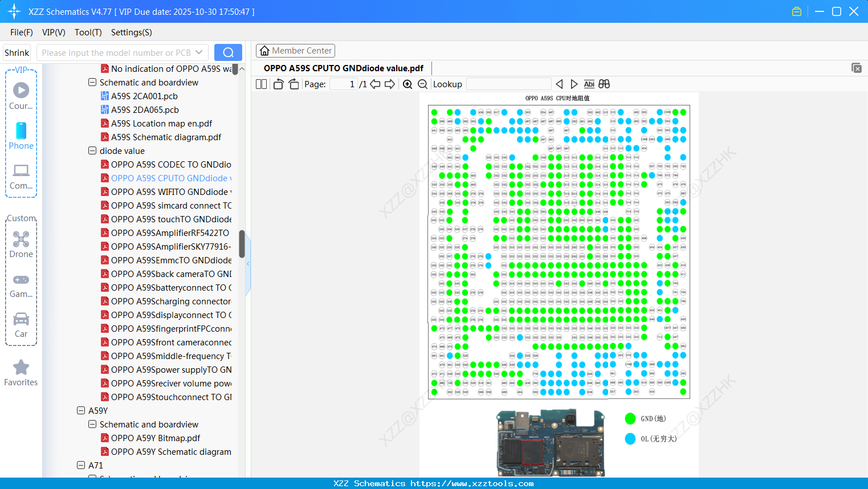
Task: Go to the next PDF page arrow
Action: pos(390,84)
